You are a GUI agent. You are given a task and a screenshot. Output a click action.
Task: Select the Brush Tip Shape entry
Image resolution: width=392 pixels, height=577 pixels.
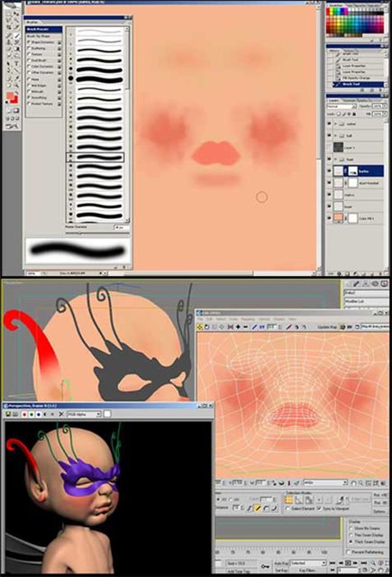[38, 36]
